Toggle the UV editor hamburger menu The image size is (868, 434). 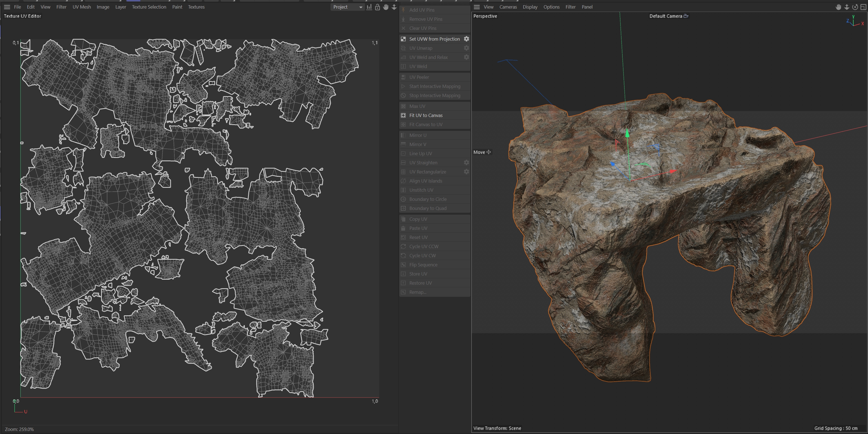(7, 7)
